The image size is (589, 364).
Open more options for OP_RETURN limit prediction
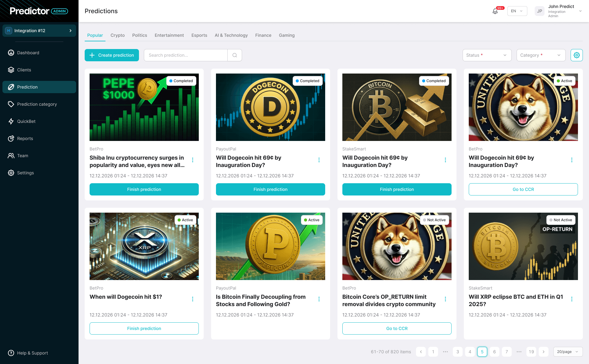pyautogui.click(x=445, y=299)
